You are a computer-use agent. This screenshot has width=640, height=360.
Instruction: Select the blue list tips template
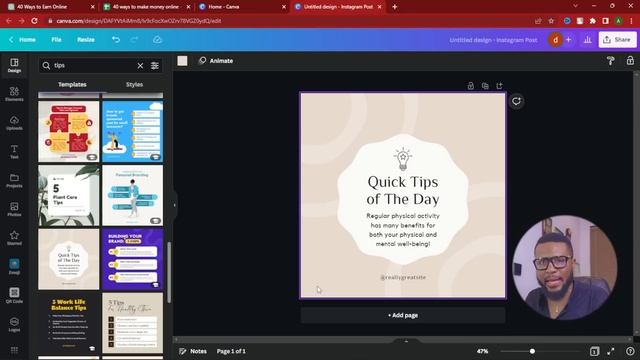point(133,131)
